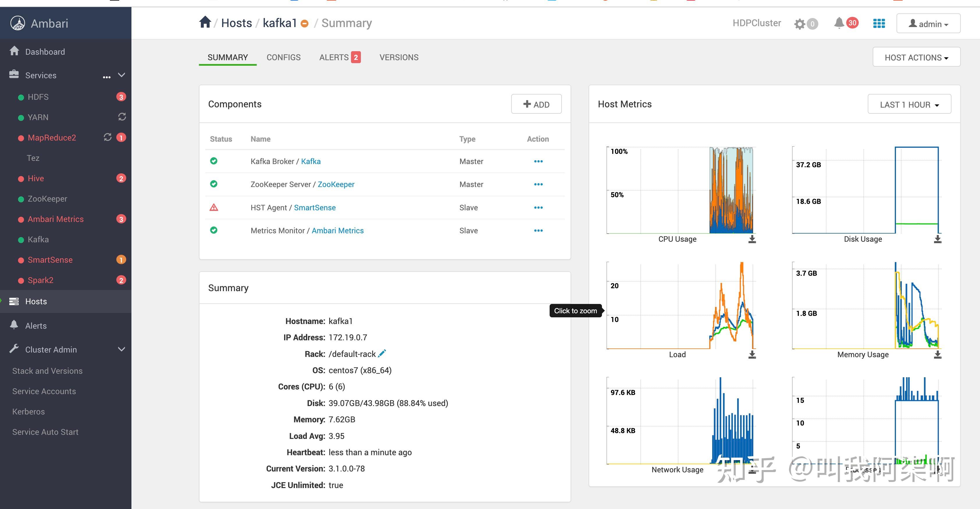
Task: Click the home breadcrumb icon
Action: click(205, 22)
